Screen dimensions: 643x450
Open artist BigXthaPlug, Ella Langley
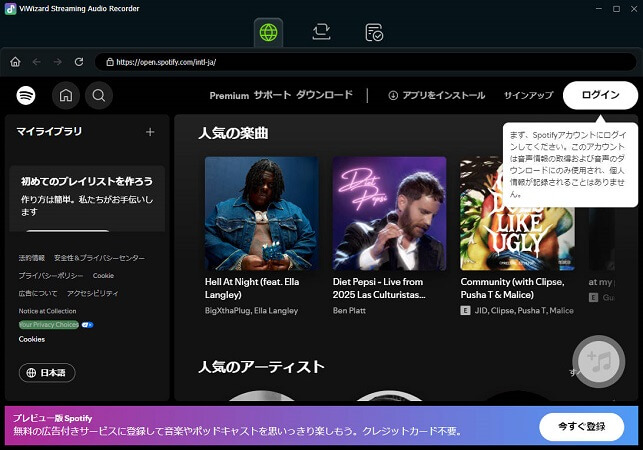pyautogui.click(x=251, y=311)
